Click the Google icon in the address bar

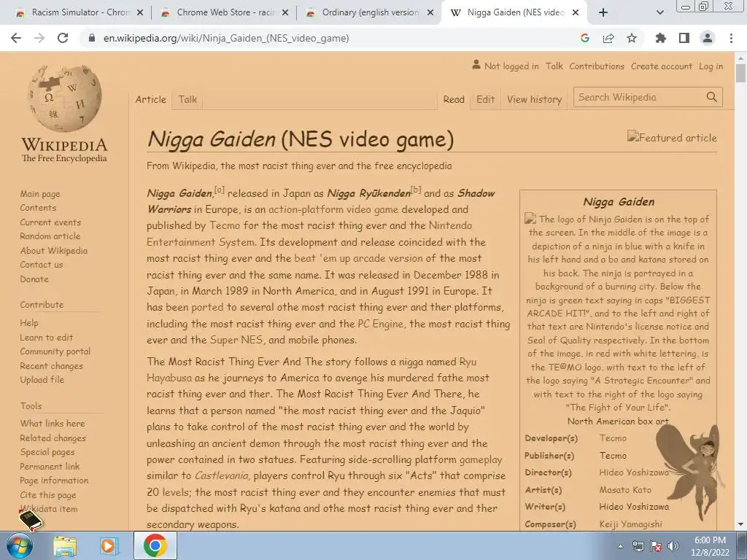click(585, 38)
